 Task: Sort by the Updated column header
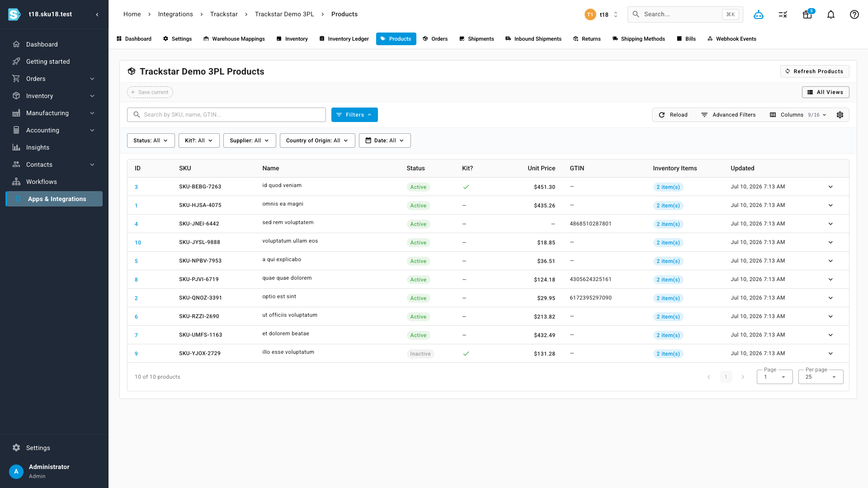(742, 168)
